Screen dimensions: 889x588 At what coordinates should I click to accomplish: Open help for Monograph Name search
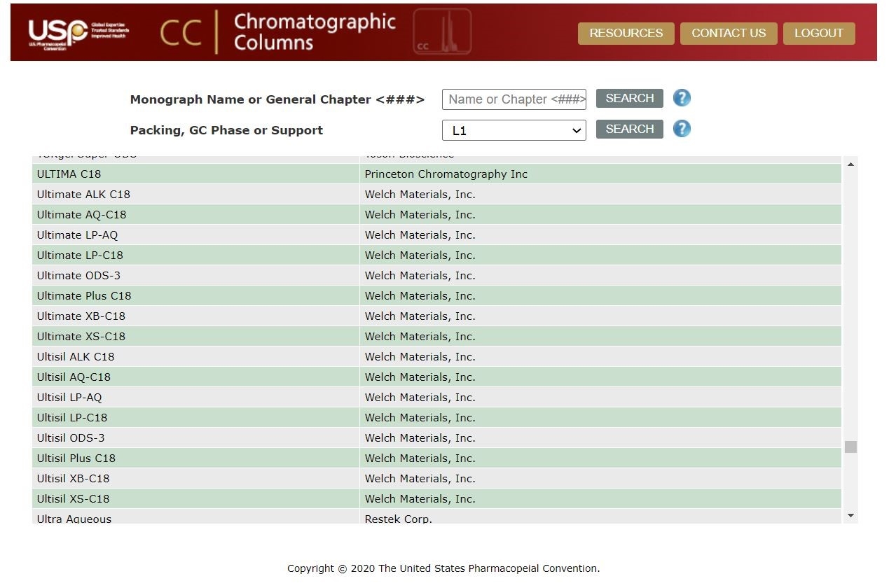coord(681,98)
